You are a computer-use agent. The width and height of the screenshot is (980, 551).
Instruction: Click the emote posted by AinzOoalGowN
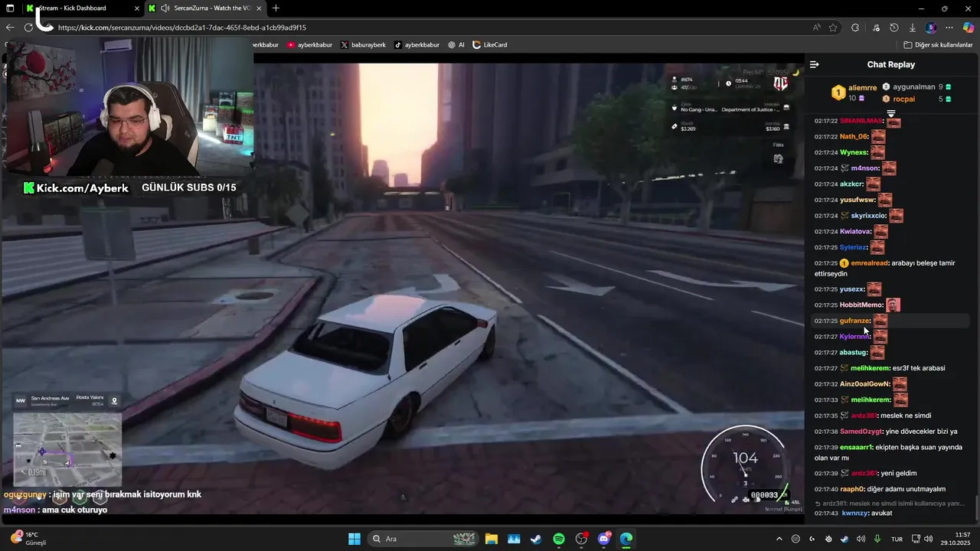tap(900, 384)
